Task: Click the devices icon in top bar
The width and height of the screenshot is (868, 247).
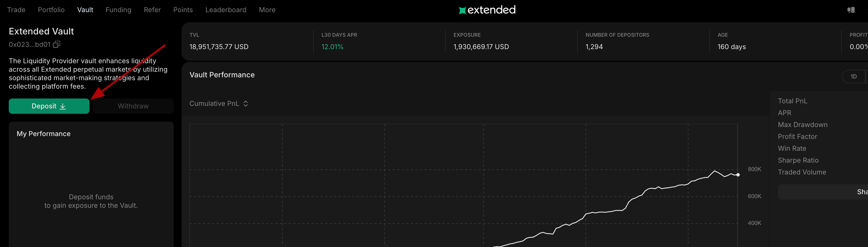Action: 851,10
